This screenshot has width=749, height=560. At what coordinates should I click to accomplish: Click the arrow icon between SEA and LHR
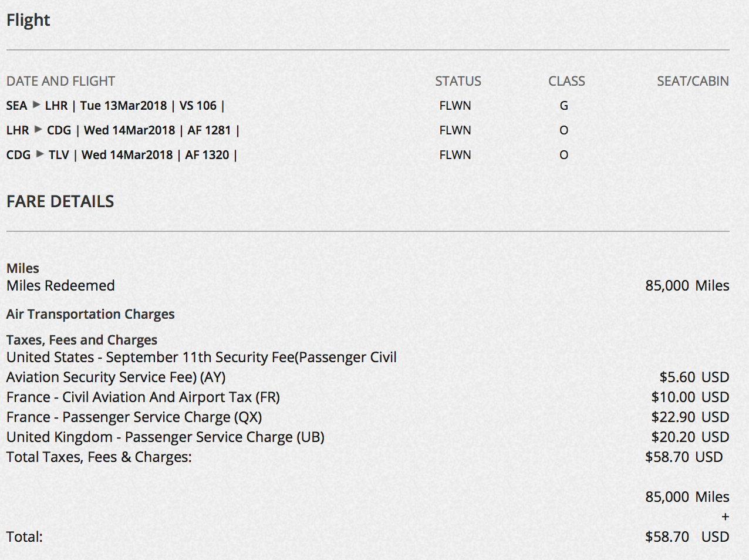coord(36,105)
